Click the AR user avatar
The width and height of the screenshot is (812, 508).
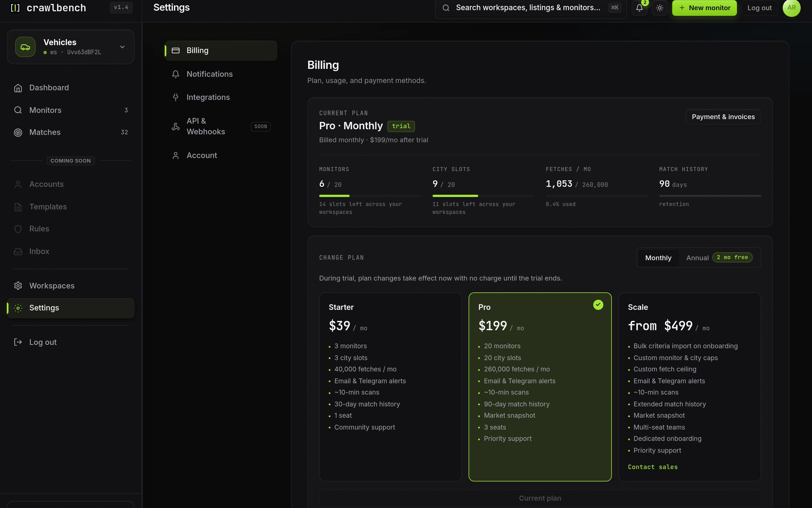click(791, 8)
